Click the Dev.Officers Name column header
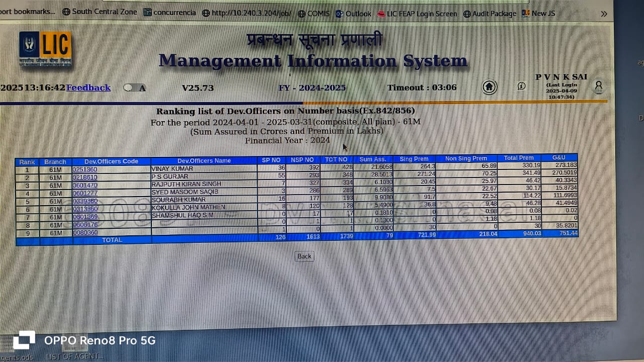 point(204,161)
